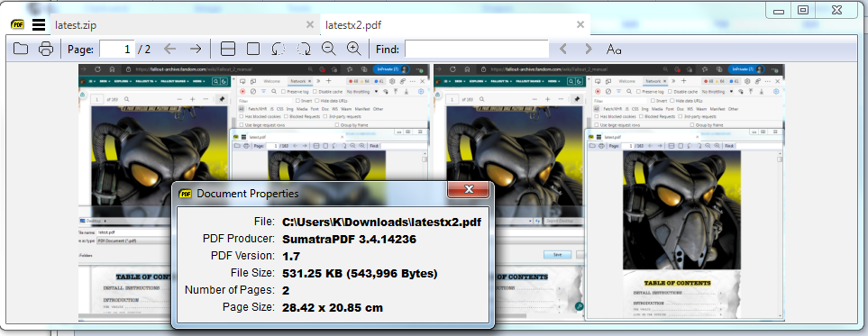The height and width of the screenshot is (336, 868).
Task: Switch to the latest.zip tab
Action: coord(185,25)
